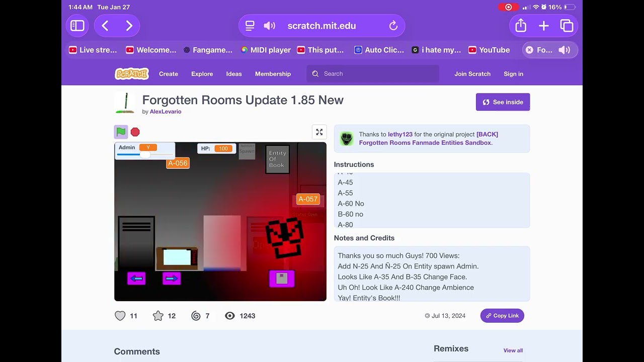The height and width of the screenshot is (362, 644).
Task: Add a new tab with plus icon
Action: (x=544, y=26)
